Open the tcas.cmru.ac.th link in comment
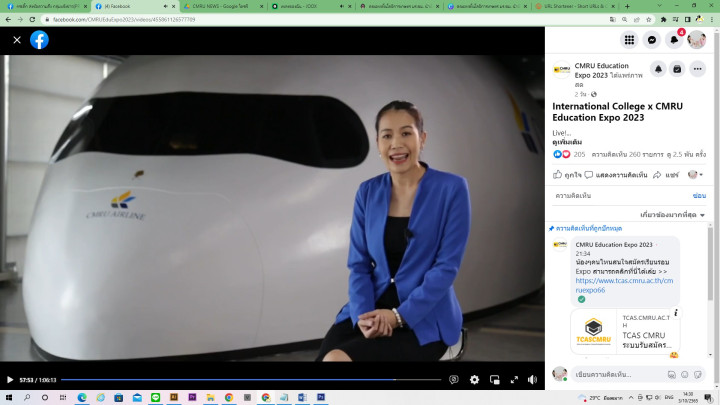The height and width of the screenshot is (405, 720). point(624,285)
